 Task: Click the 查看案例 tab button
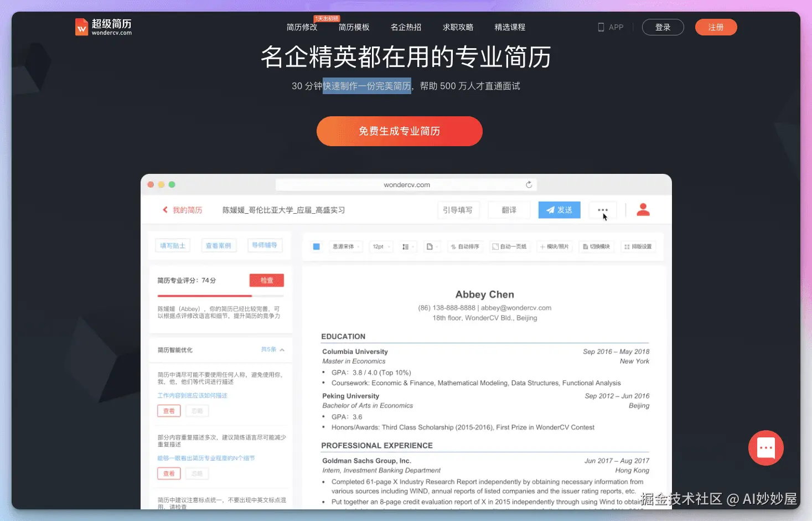pos(219,245)
